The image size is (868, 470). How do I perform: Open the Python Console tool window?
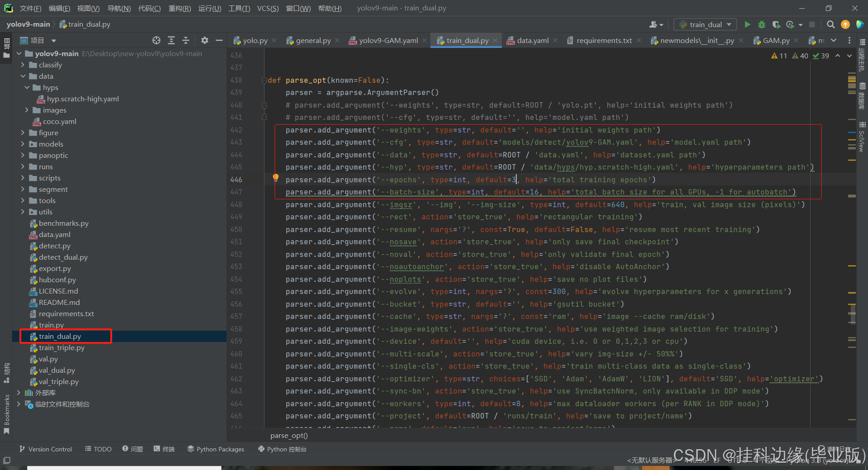(282, 449)
